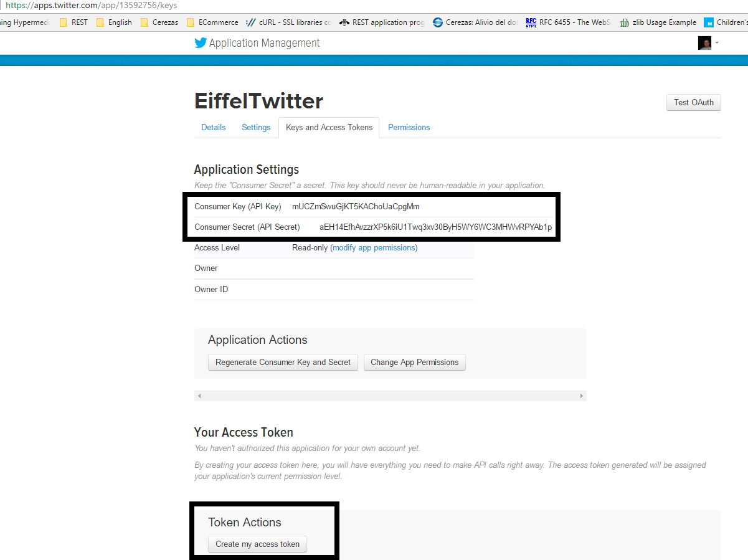This screenshot has width=748, height=560.
Task: Click the Application Actions heading
Action: (x=258, y=340)
